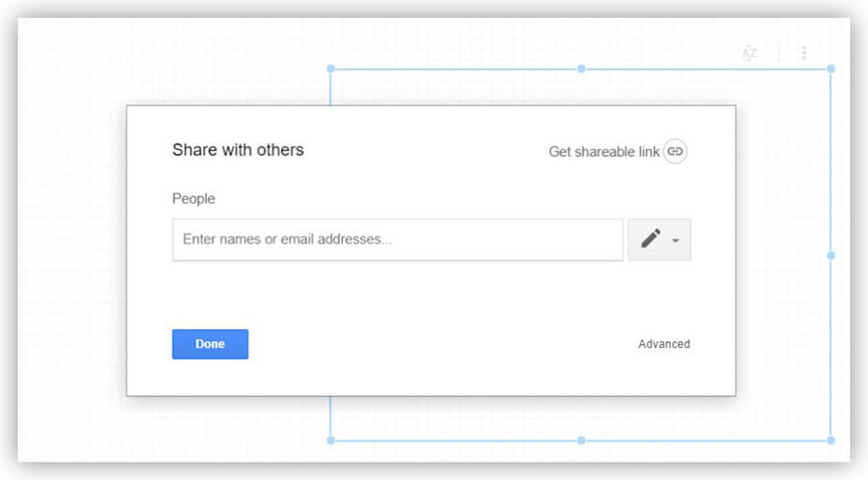
Task: Click the top-middle selection handle
Action: (581, 69)
